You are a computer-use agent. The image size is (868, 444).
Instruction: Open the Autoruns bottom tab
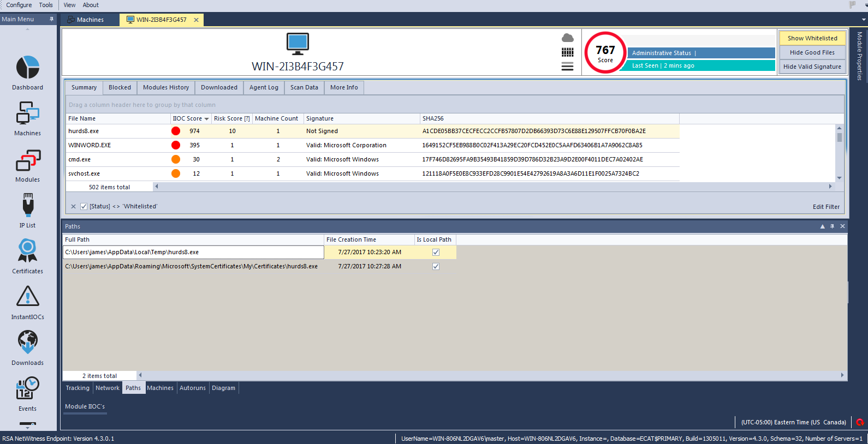[x=193, y=388]
